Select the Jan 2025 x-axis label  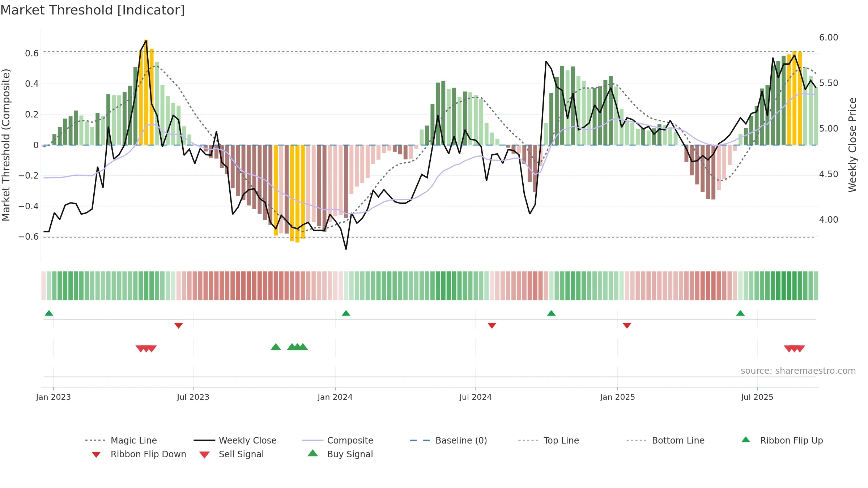(618, 397)
